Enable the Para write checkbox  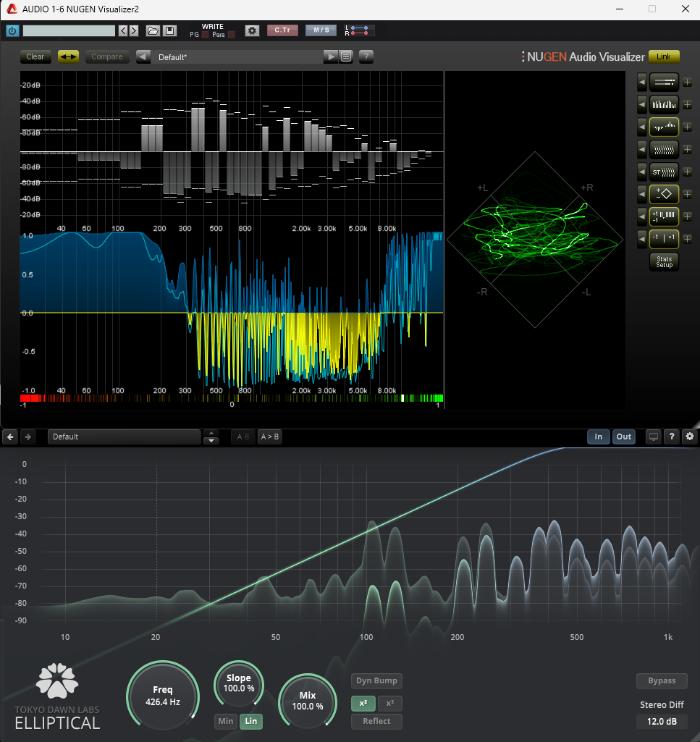pos(232,35)
